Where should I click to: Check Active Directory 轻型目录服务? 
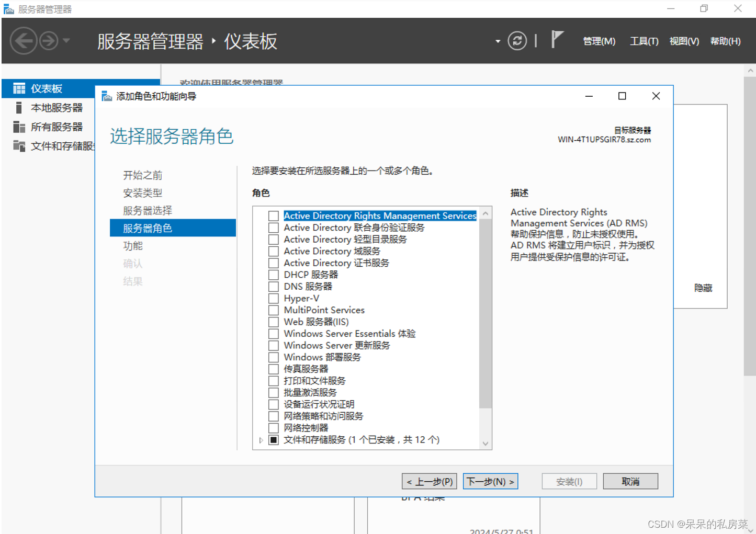pyautogui.click(x=274, y=240)
